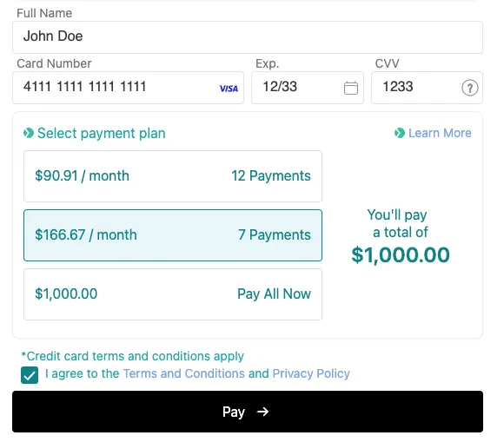Focus the Card Number input field
The image size is (504, 442).
pos(128,88)
